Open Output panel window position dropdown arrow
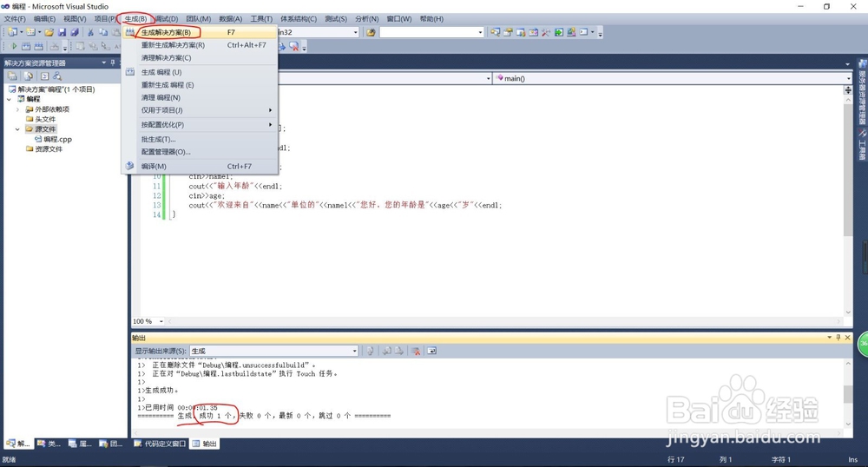 coord(829,337)
